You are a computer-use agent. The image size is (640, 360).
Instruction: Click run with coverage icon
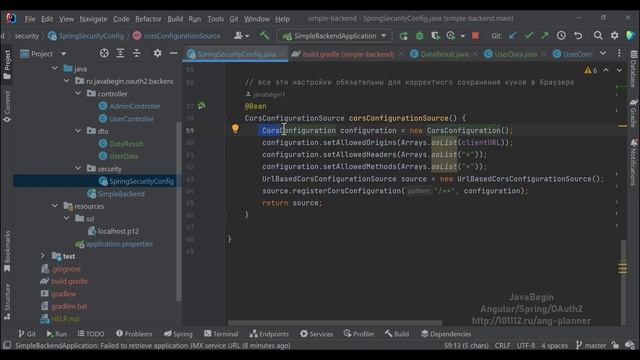click(436, 36)
